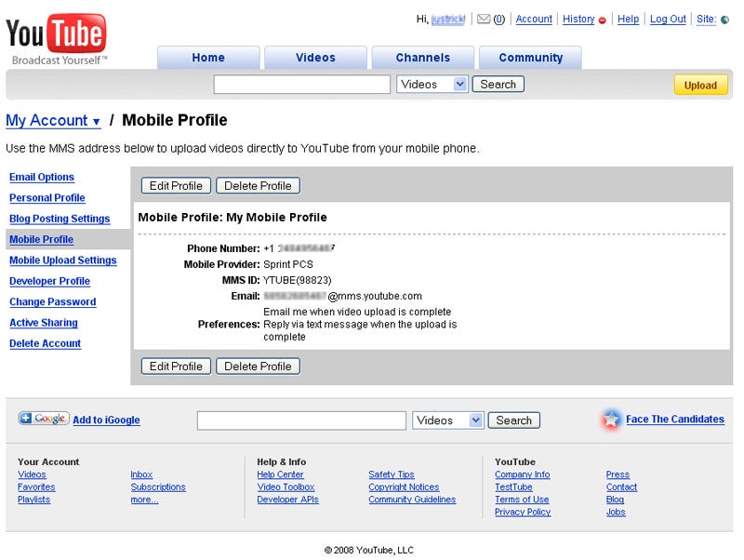Click the top Delete Profile button

click(258, 185)
